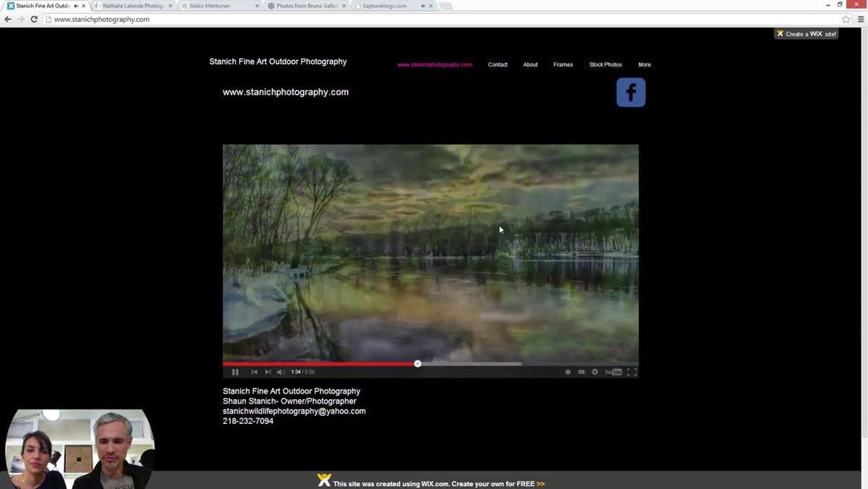Viewport: 868px width, 489px height.
Task: Click the video progress scrubber handle
Action: pyautogui.click(x=417, y=363)
